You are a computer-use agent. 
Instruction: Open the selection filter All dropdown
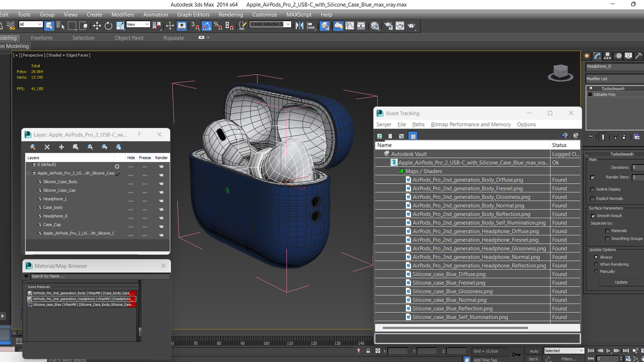[31, 24]
